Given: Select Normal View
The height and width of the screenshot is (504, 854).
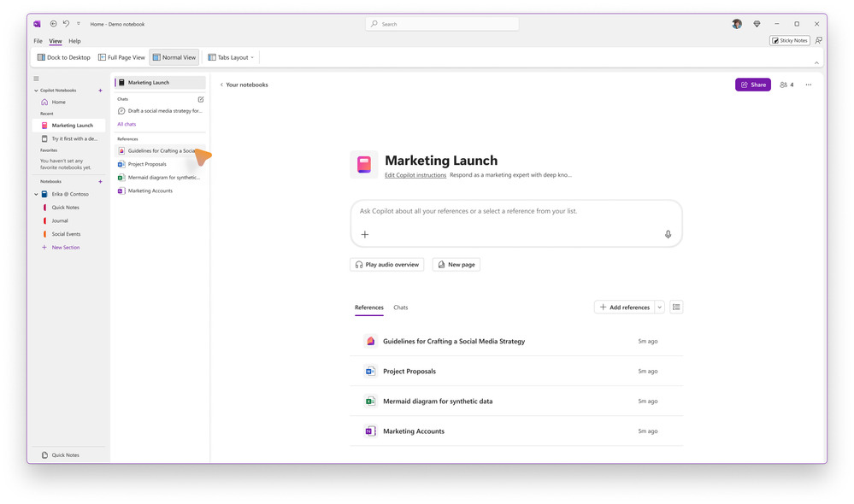Looking at the screenshot, I should pyautogui.click(x=174, y=57).
